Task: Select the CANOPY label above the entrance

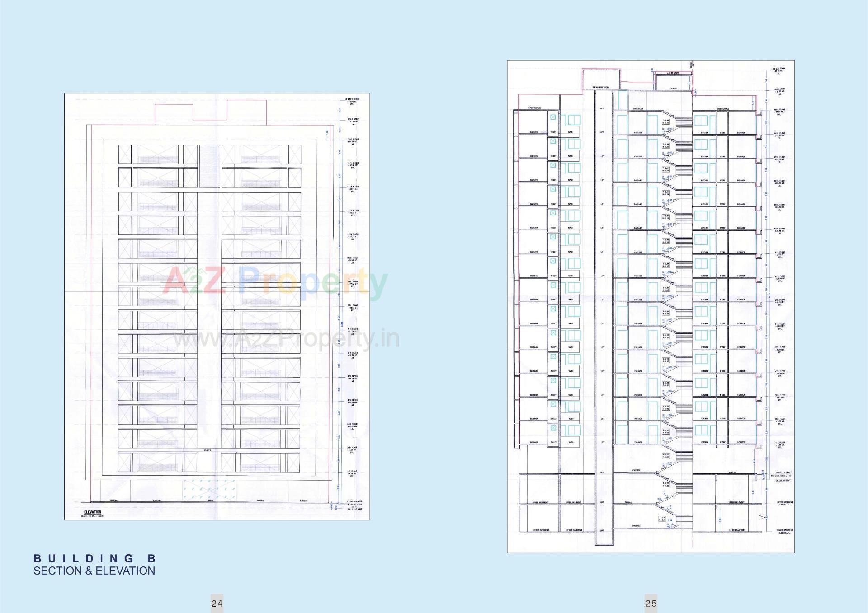Action: [208, 449]
